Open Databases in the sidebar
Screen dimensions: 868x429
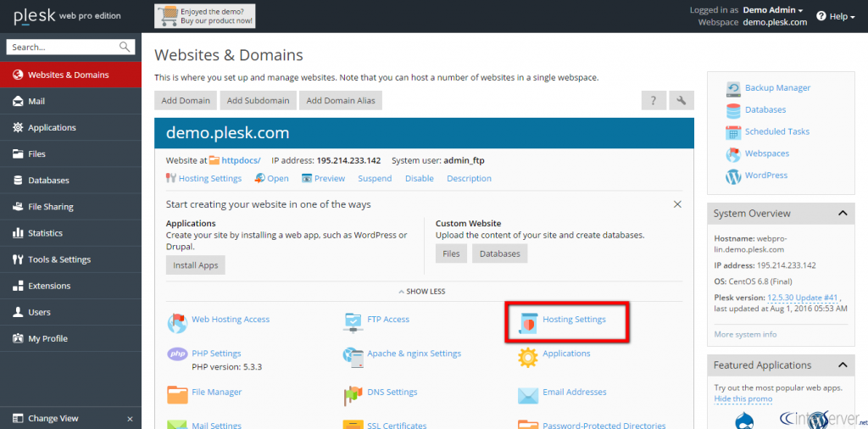[71, 181]
